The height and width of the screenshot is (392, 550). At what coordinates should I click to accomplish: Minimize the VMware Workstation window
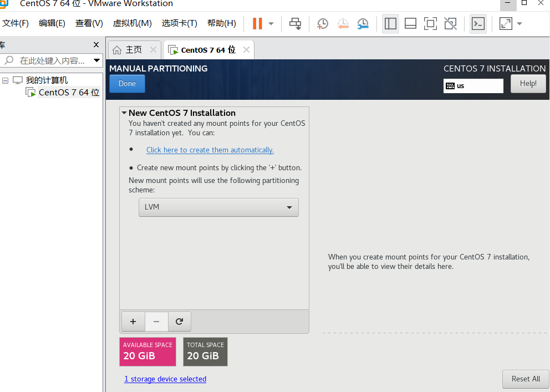(x=507, y=3)
